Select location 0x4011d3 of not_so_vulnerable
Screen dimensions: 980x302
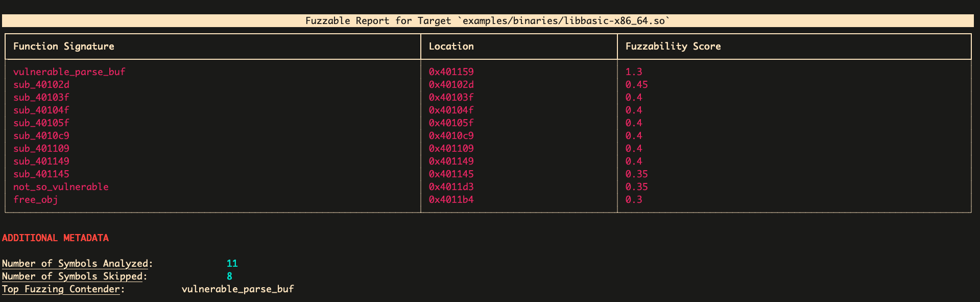tap(451, 187)
